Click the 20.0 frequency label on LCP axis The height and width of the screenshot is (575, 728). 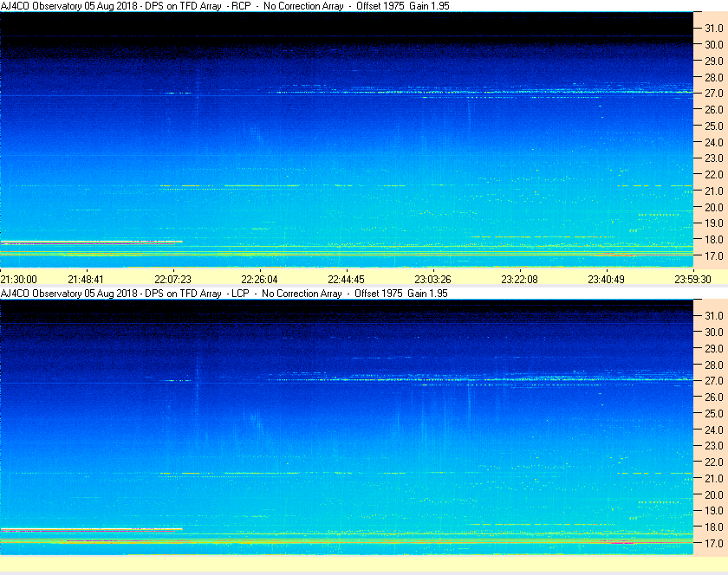(714, 494)
